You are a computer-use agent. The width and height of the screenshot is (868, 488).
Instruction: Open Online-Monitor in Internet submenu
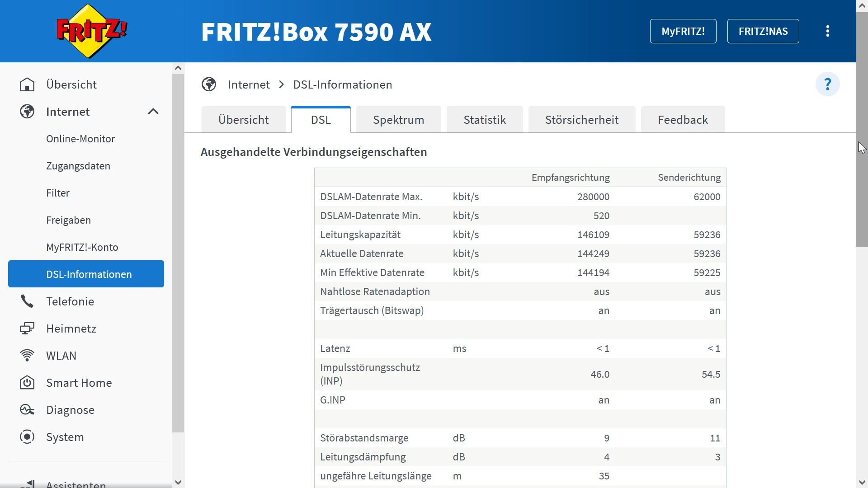80,139
